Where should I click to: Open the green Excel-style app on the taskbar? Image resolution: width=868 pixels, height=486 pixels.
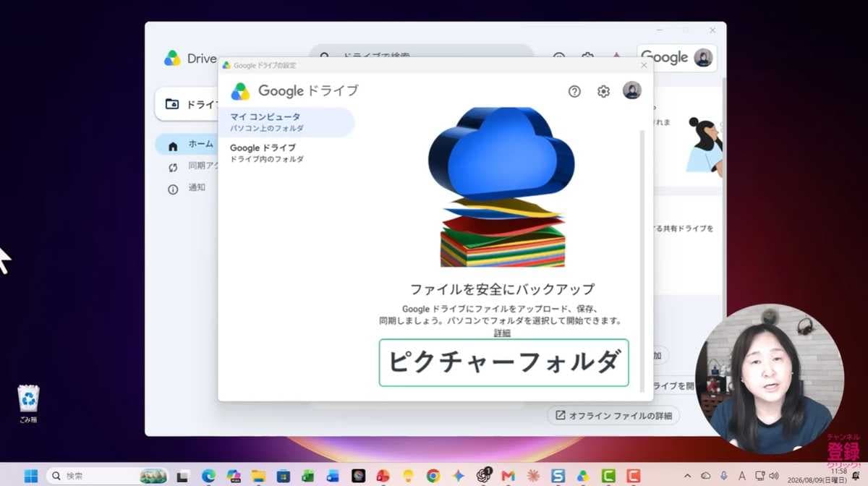pyautogui.click(x=308, y=476)
